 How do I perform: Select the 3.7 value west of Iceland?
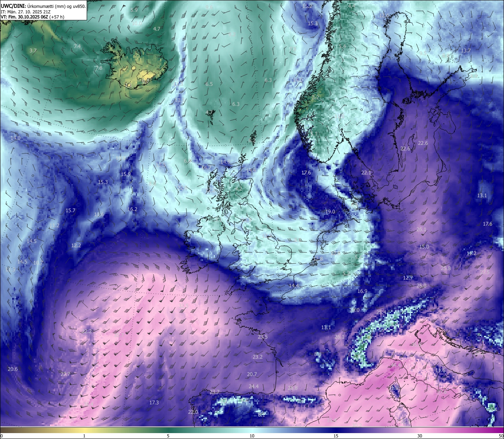[x=33, y=50]
